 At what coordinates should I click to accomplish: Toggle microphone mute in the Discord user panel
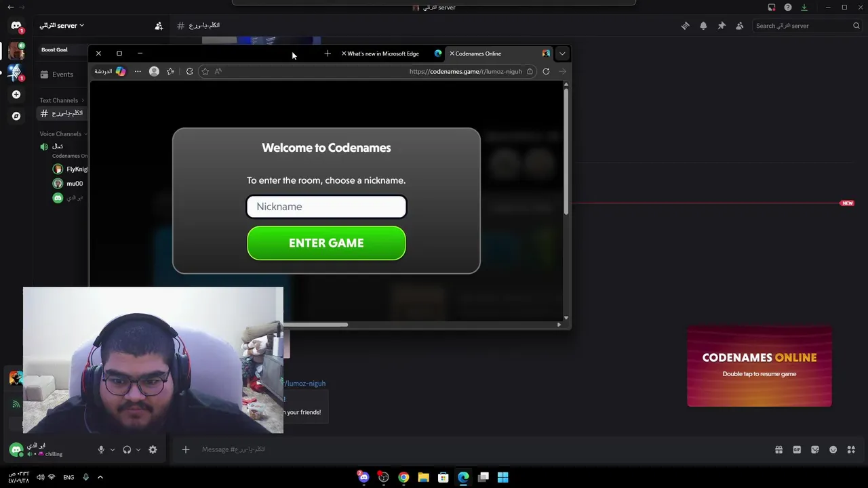101,449
